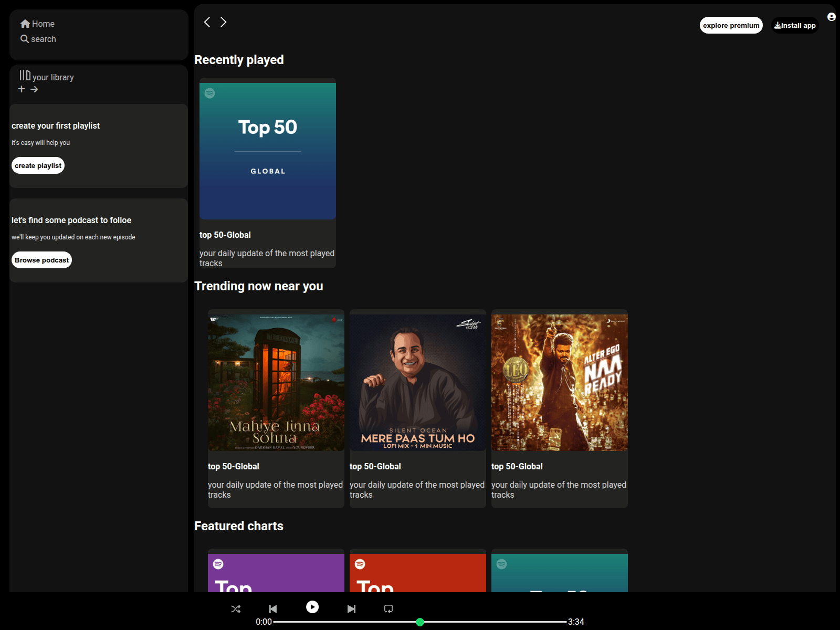Click the 'Trending now near you' heading
Screen dimensions: 840x630
(x=259, y=286)
